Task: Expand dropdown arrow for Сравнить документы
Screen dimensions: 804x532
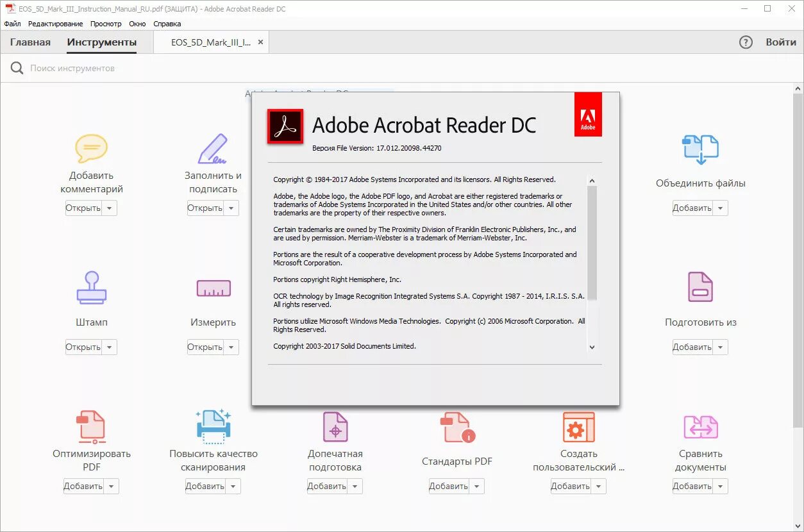Action: [721, 486]
